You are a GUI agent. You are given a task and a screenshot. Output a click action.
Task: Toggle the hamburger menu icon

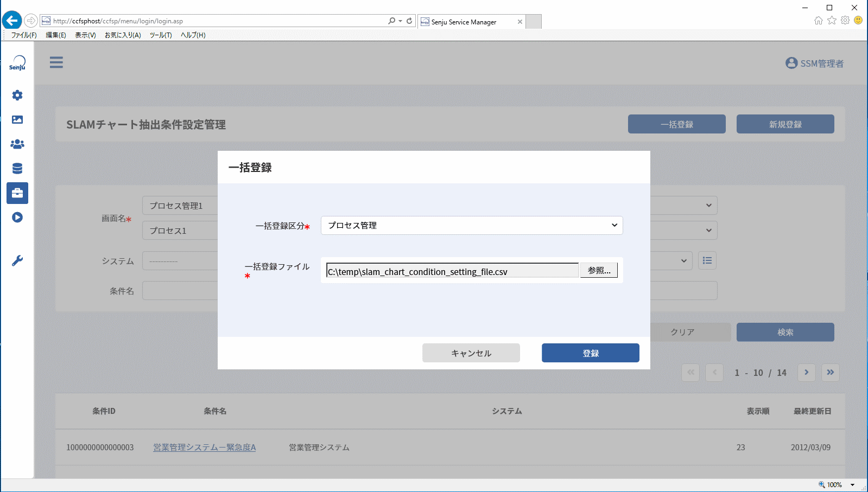pos(56,62)
